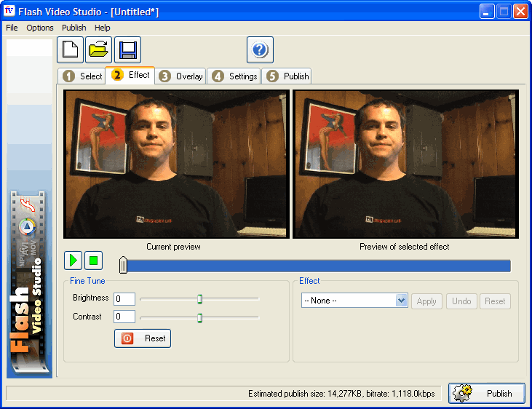Click the estimated publish size status text
The width and height of the screenshot is (532, 409).
click(341, 394)
